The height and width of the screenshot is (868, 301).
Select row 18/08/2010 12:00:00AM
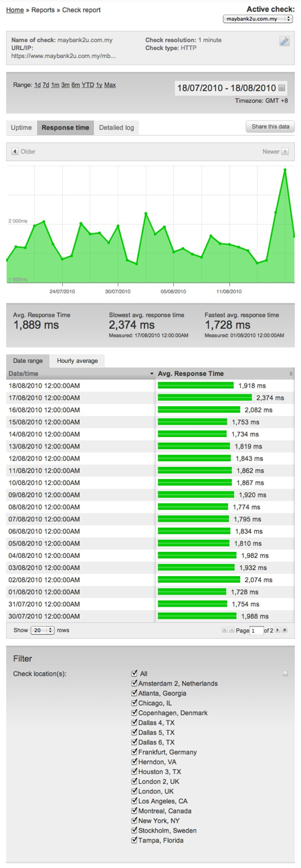tap(150, 386)
